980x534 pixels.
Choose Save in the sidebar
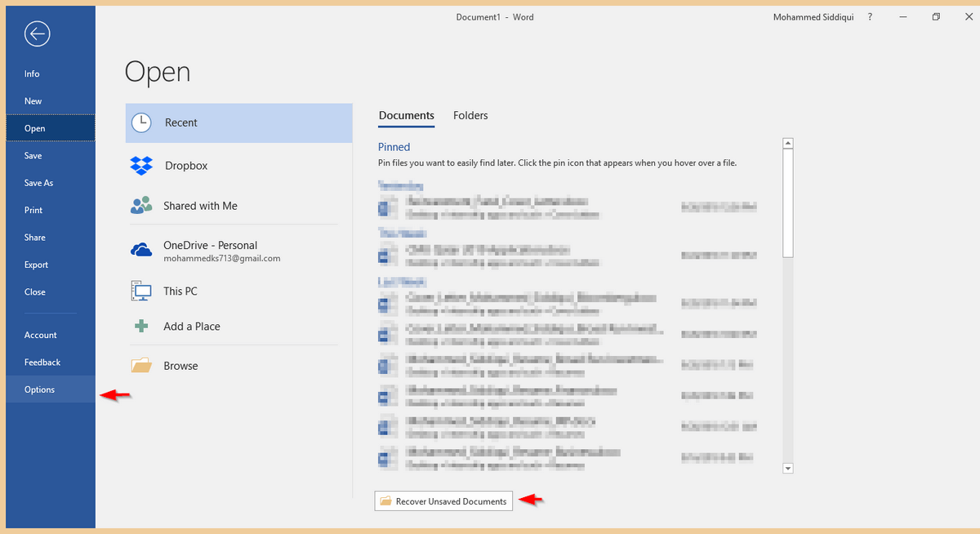click(49, 155)
